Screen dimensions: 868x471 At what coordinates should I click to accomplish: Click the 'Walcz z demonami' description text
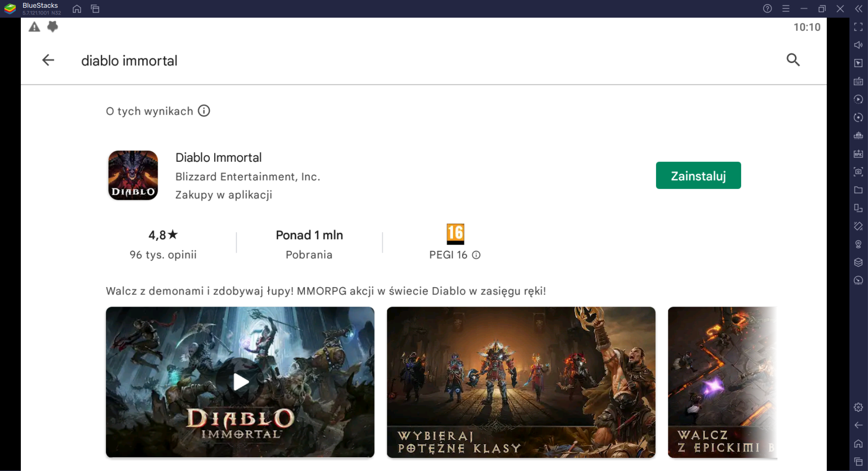326,291
